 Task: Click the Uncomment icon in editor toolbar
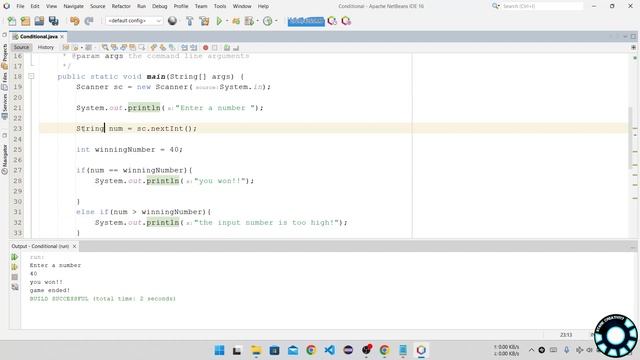click(x=236, y=48)
